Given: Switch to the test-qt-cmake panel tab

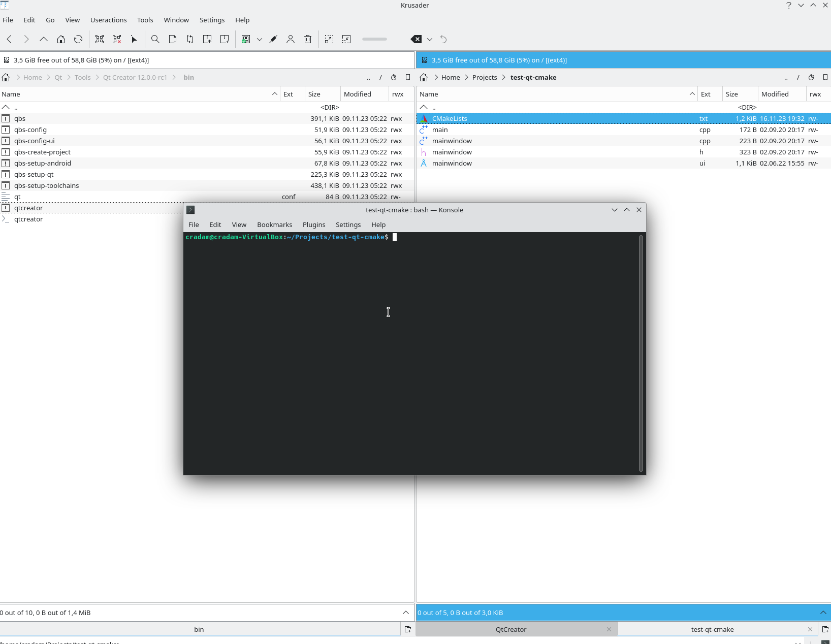Looking at the screenshot, I should tap(712, 629).
